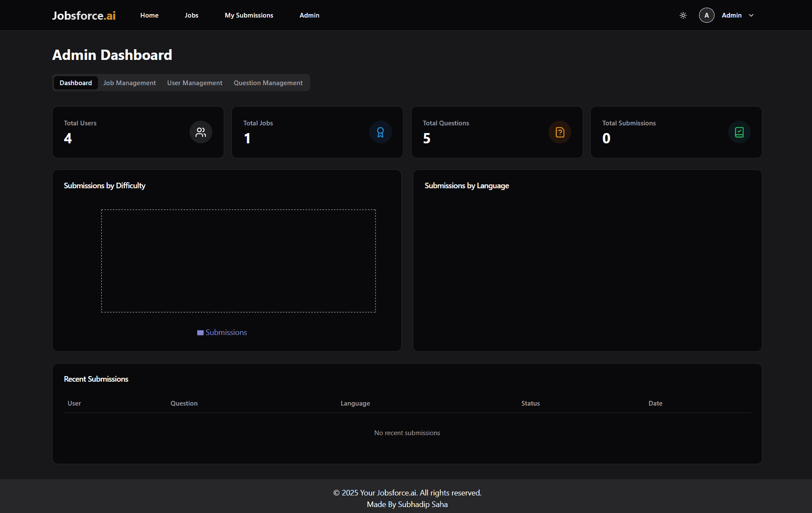Switch to the User Management tab
The image size is (812, 513).
[x=195, y=83]
